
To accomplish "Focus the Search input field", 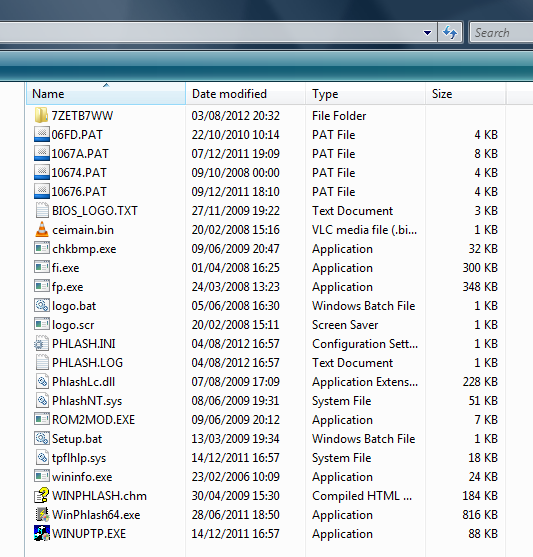I will coord(502,33).
